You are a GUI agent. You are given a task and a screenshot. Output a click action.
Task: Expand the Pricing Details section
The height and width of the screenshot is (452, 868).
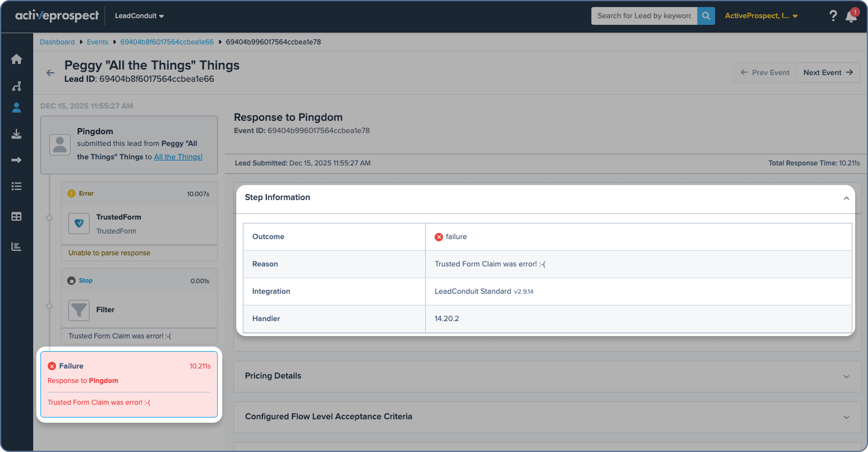tap(846, 376)
